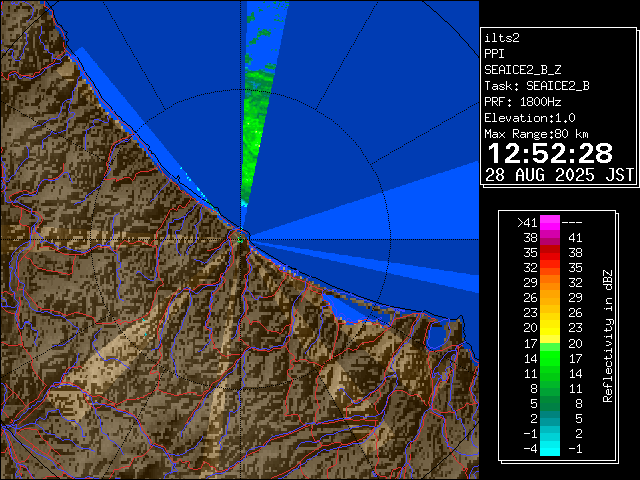Image resolution: width=640 pixels, height=480 pixels.
Task: Click the >41 label in the legend
Action: pos(527,222)
